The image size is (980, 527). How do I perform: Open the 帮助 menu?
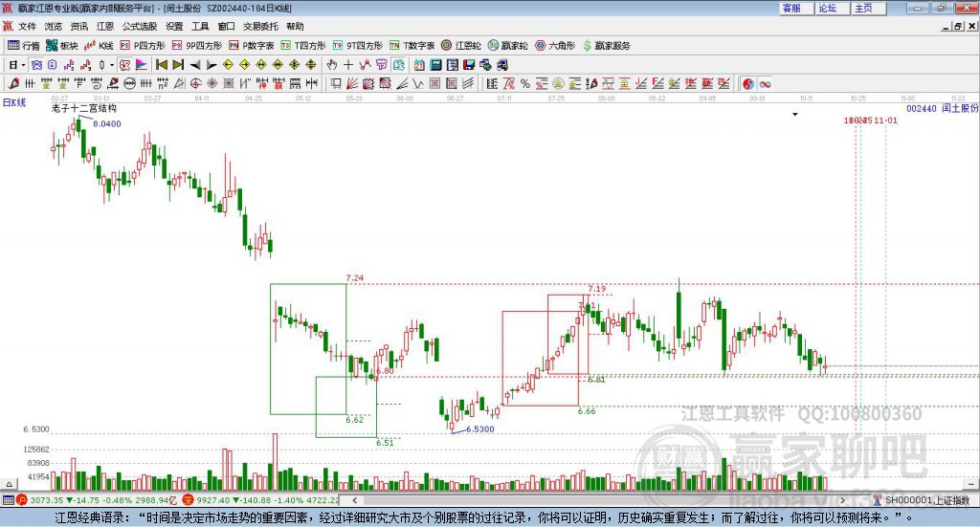[x=295, y=26]
